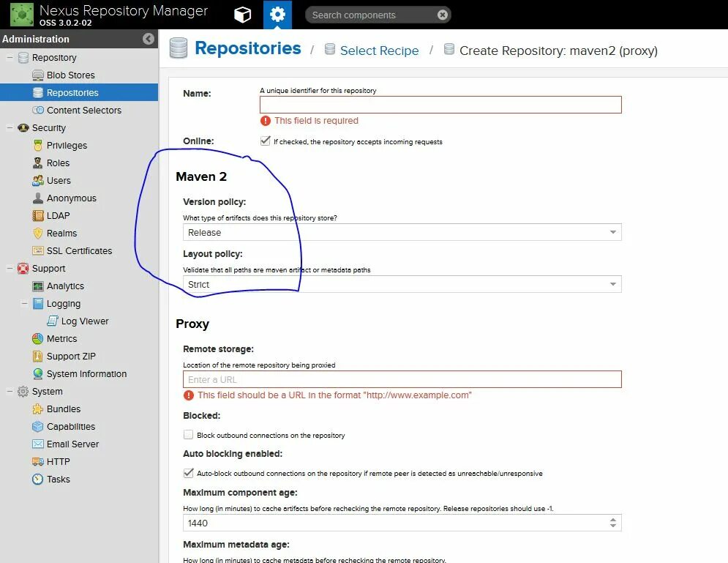The height and width of the screenshot is (563, 728).
Task: Open HTTP in sidebar
Action: pos(58,462)
